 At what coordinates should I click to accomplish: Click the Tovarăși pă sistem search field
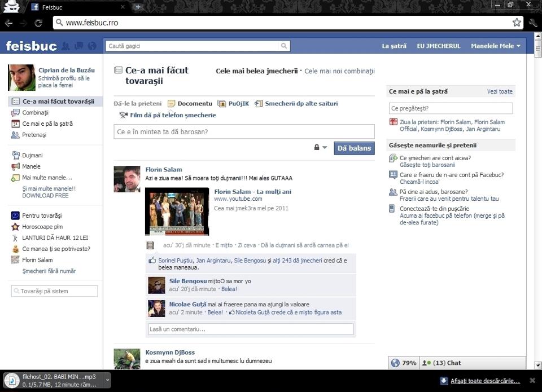[x=55, y=291]
